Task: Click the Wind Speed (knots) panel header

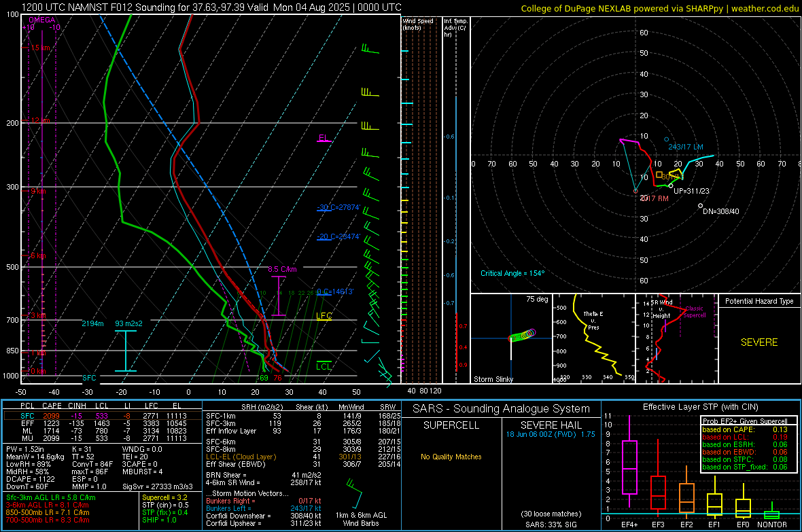Action: pos(418,24)
